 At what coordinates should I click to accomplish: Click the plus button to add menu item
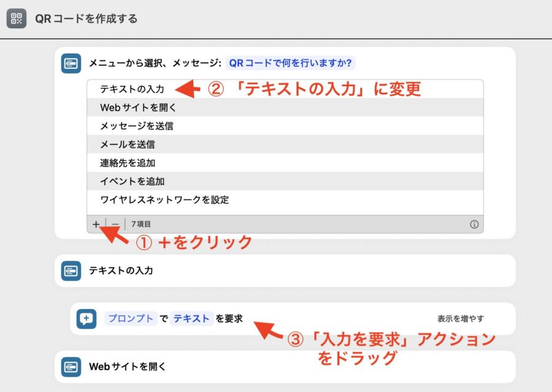96,225
